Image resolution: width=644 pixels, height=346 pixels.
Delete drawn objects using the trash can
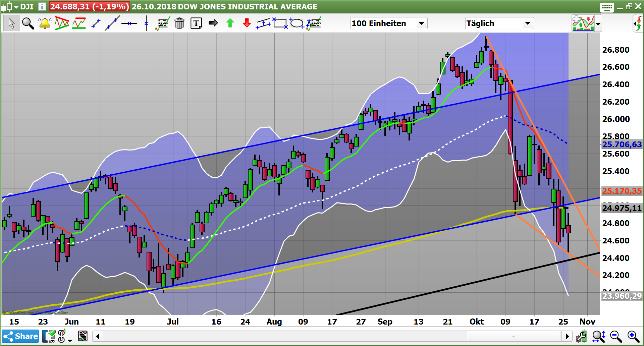tap(179, 23)
